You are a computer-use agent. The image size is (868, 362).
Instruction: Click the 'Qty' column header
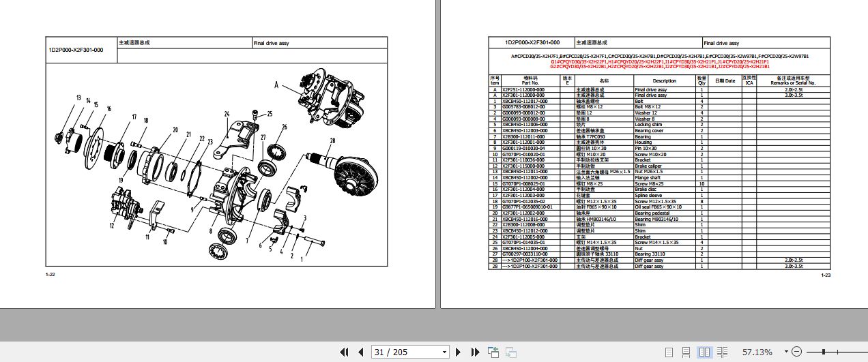701,82
